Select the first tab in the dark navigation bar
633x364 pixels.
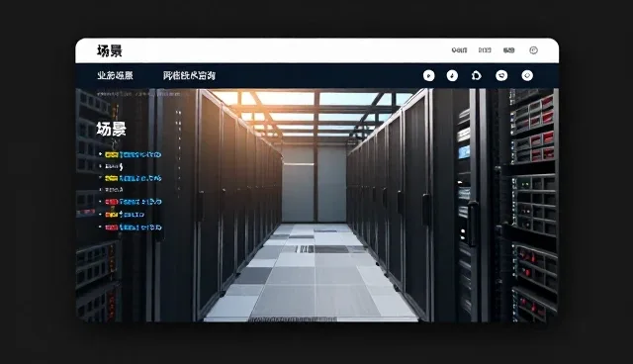click(115, 75)
